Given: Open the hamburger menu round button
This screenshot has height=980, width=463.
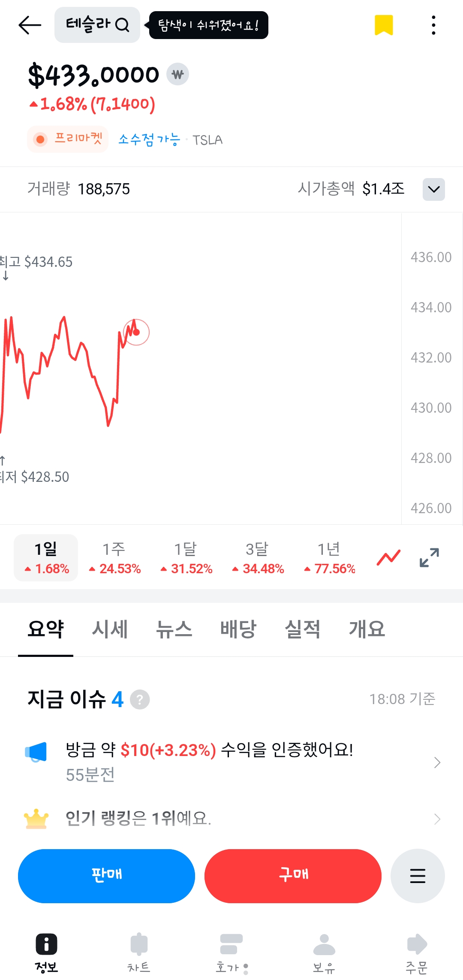Looking at the screenshot, I should 418,876.
